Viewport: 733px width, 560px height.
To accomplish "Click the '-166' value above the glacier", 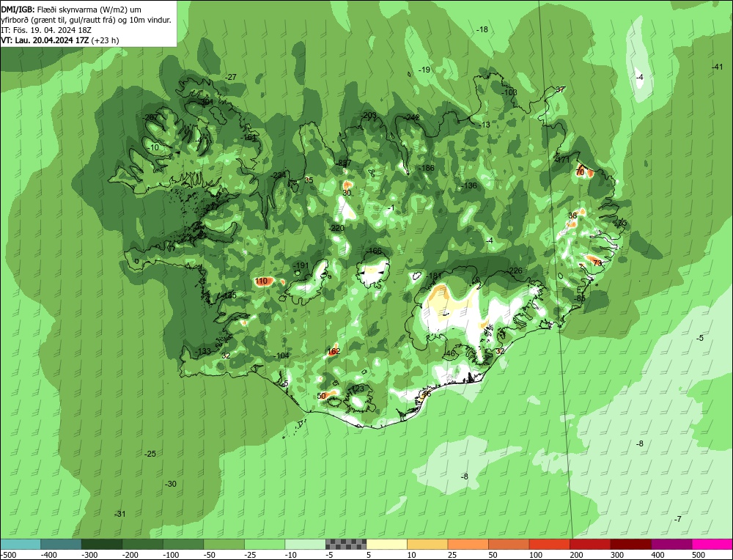I will 374,251.
